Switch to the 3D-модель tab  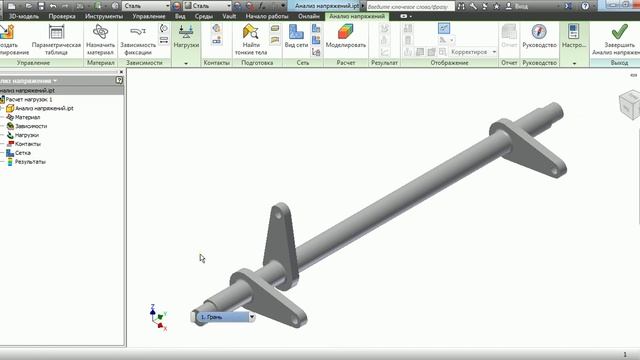coord(24,16)
